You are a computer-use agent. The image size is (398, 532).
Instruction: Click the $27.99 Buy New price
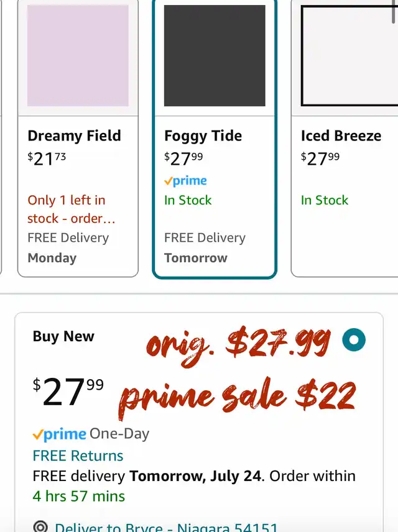tap(68, 392)
